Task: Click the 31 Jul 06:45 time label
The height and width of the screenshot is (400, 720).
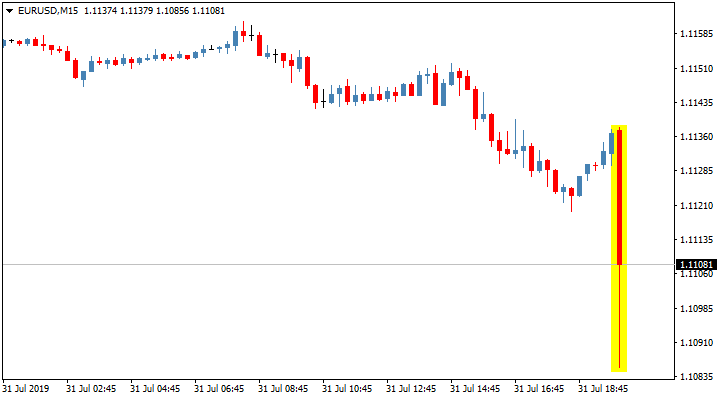Action: [x=219, y=389]
